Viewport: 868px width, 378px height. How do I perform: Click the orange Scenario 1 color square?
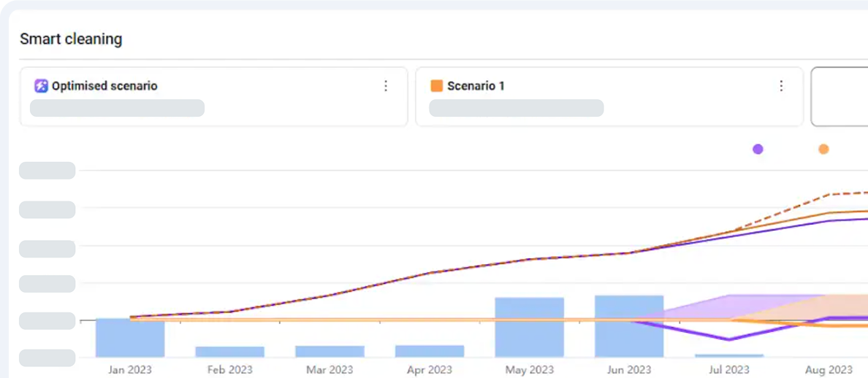[x=437, y=85]
